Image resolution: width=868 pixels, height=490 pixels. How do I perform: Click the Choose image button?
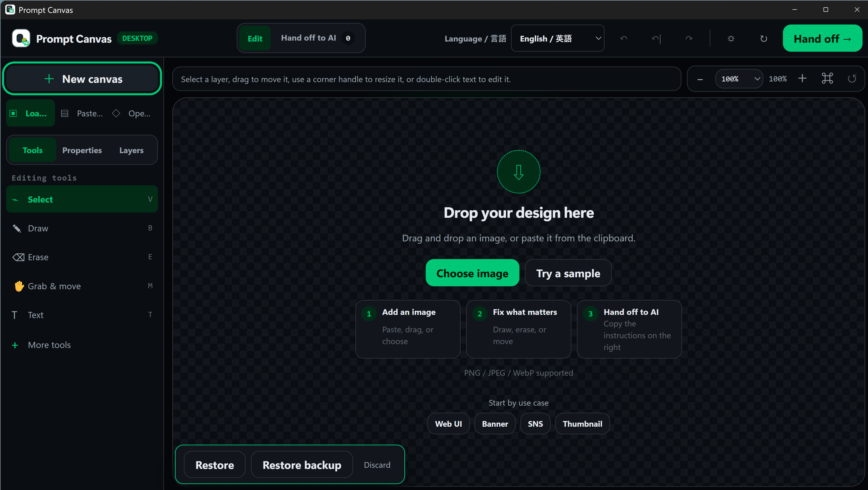point(472,273)
